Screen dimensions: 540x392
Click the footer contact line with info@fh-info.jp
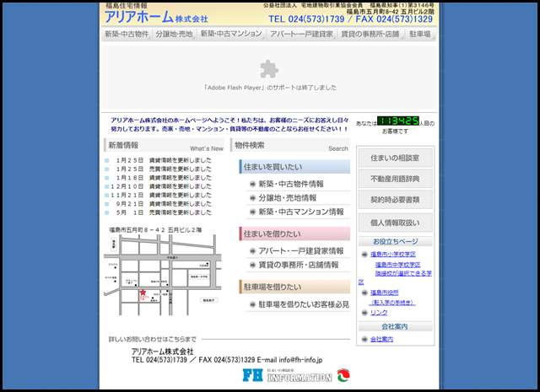(227, 360)
